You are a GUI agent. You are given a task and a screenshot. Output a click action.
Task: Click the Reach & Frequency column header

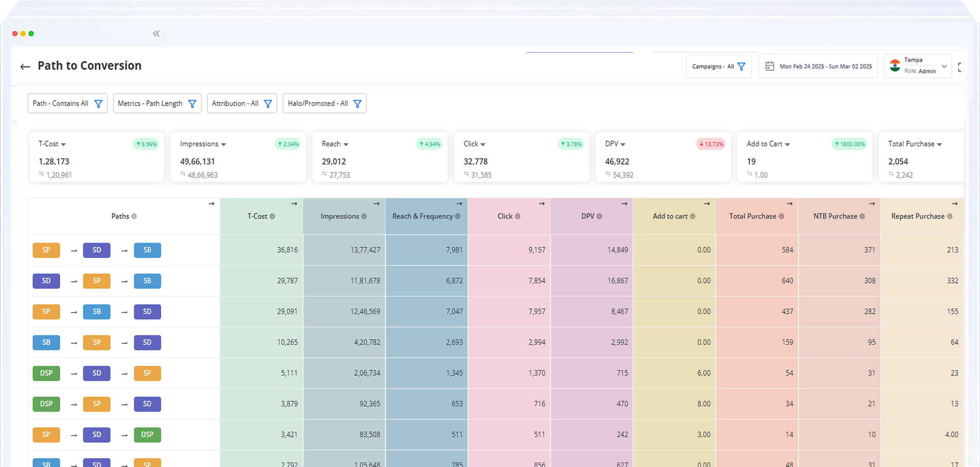click(422, 217)
